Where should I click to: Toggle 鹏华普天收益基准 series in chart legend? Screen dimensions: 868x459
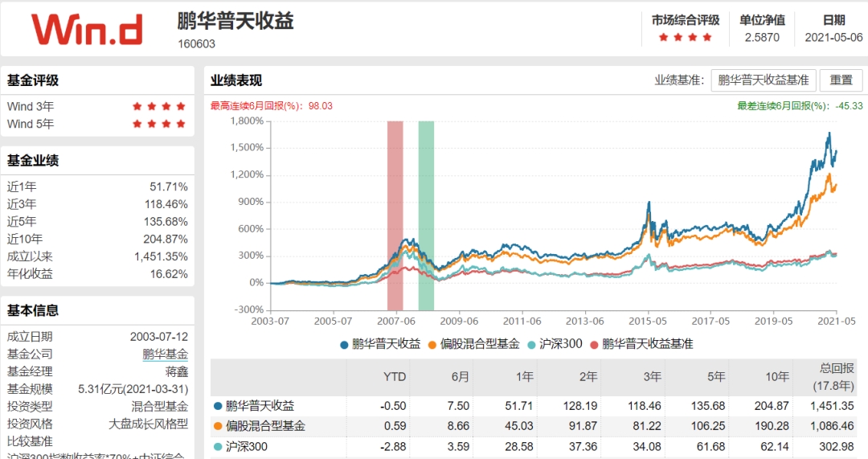(641, 344)
